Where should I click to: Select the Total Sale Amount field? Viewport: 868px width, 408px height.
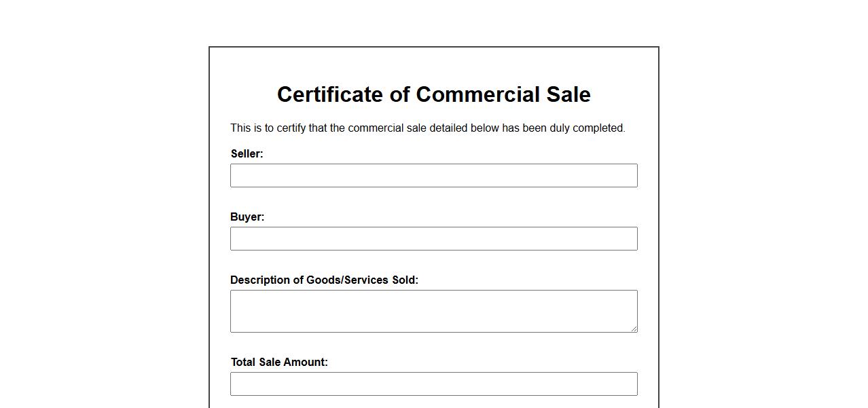433,384
